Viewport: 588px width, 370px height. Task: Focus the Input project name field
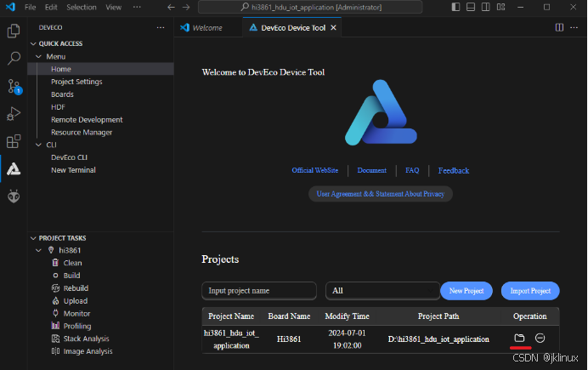(x=259, y=291)
